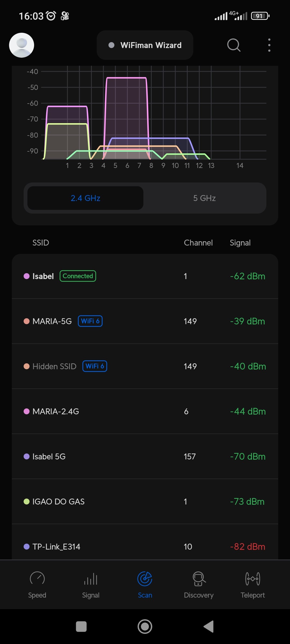Open the WiFiman Wizard selector
The width and height of the screenshot is (290, 644).
(145, 45)
